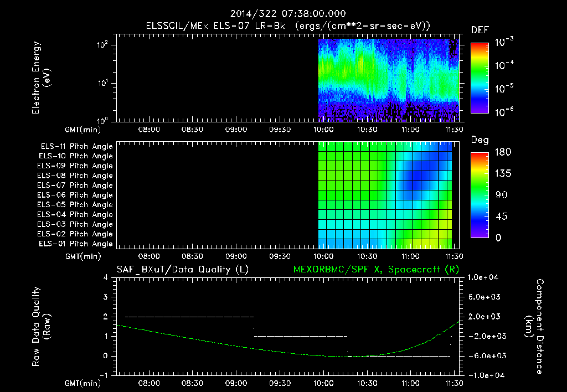Click the 08:00 tick label under spectrogram
This screenshot has height=392, width=567.
pyautogui.click(x=148, y=130)
